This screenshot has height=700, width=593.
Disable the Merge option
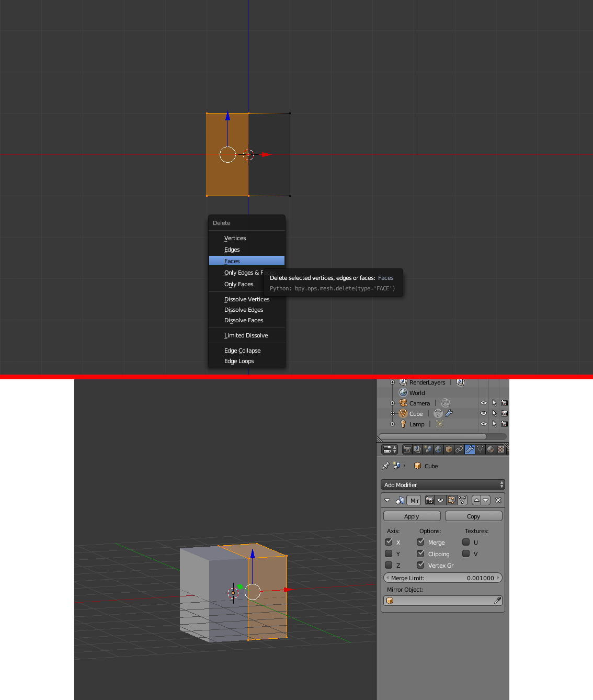[x=421, y=542]
